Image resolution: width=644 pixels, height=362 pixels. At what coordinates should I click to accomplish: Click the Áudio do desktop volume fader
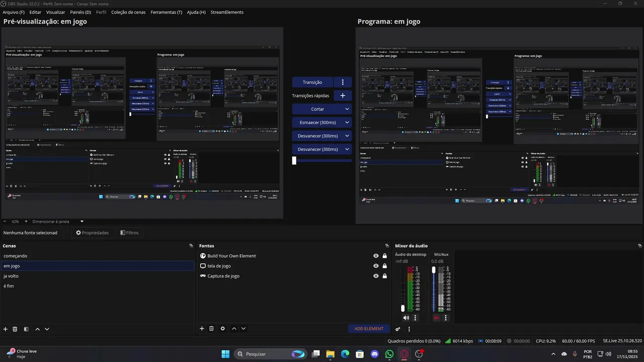[403, 308]
